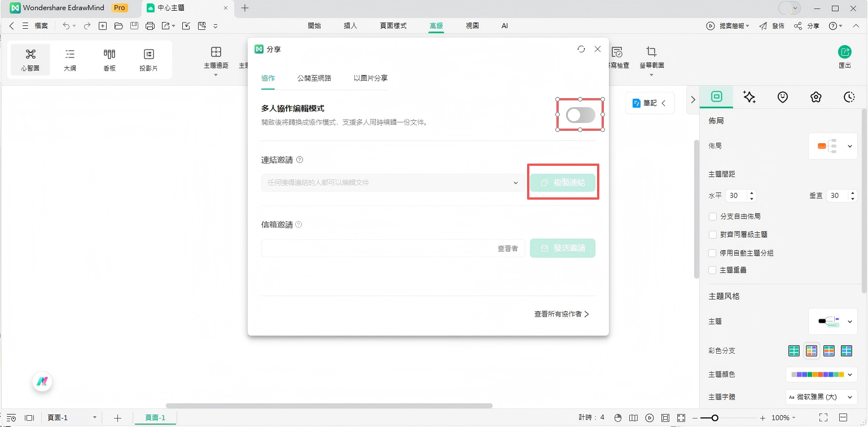The height and width of the screenshot is (427, 868).
Task: Tick the 對齊同層級主題 checkbox
Action: (x=712, y=235)
